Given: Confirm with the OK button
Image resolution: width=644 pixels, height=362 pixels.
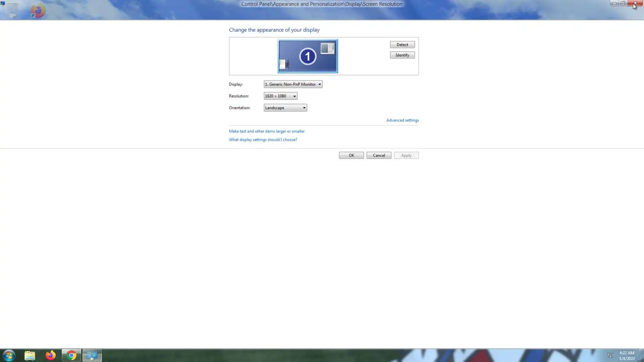Looking at the screenshot, I should 351,156.
